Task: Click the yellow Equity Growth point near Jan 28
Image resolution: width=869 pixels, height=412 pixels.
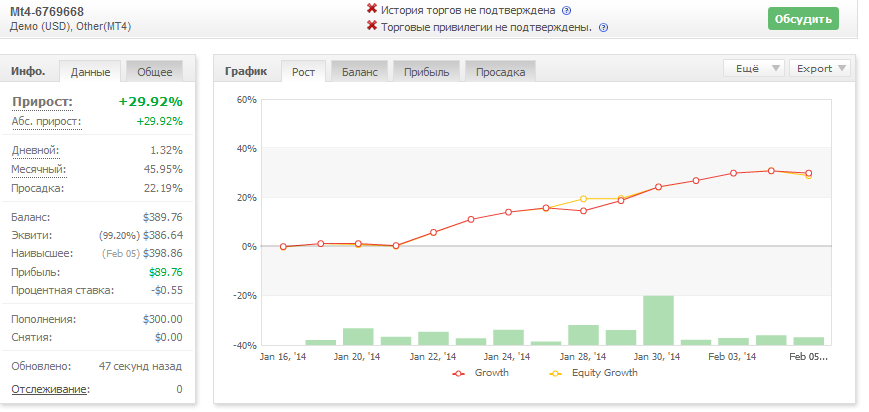Action: click(583, 199)
